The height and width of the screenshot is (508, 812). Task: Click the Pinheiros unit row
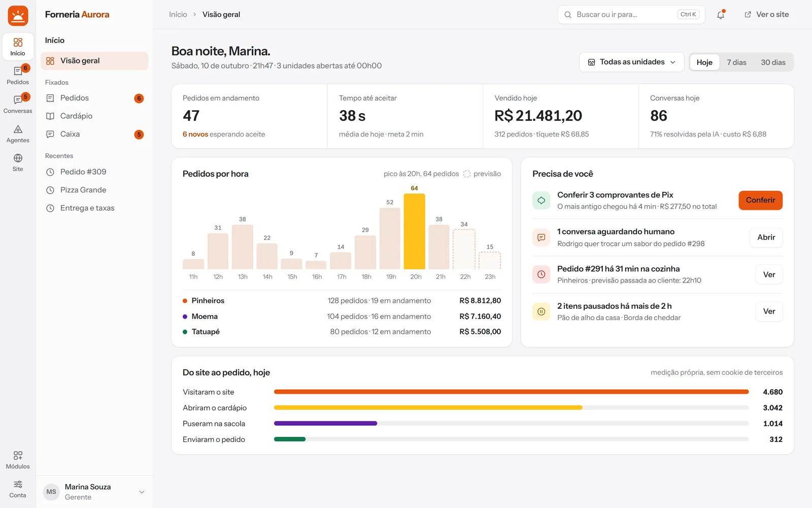(x=342, y=301)
